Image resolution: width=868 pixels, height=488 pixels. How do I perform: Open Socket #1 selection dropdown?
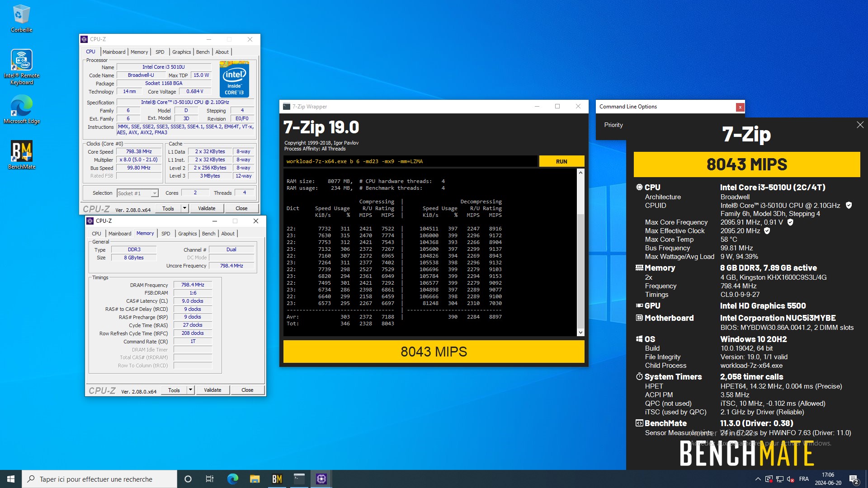(137, 193)
